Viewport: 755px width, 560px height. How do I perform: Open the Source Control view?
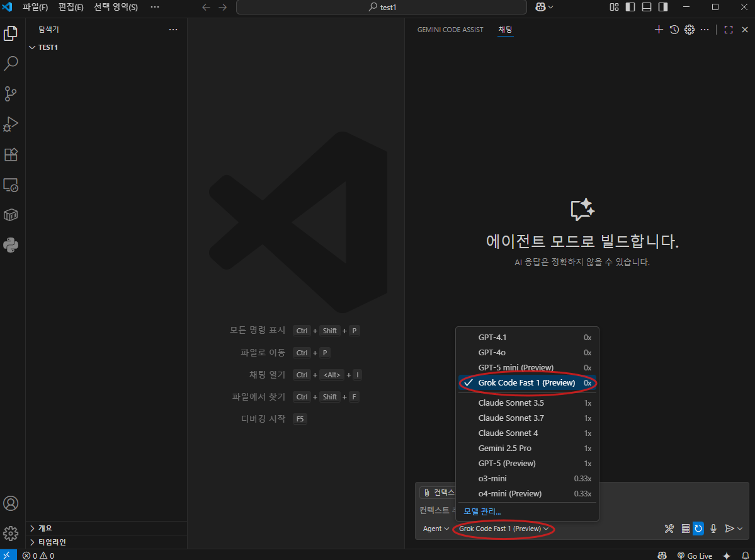11,94
